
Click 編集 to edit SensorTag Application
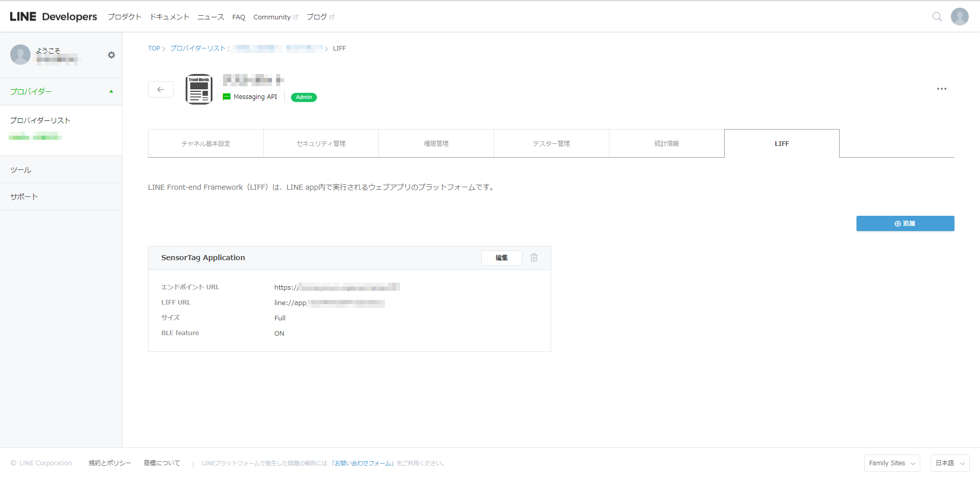point(502,258)
